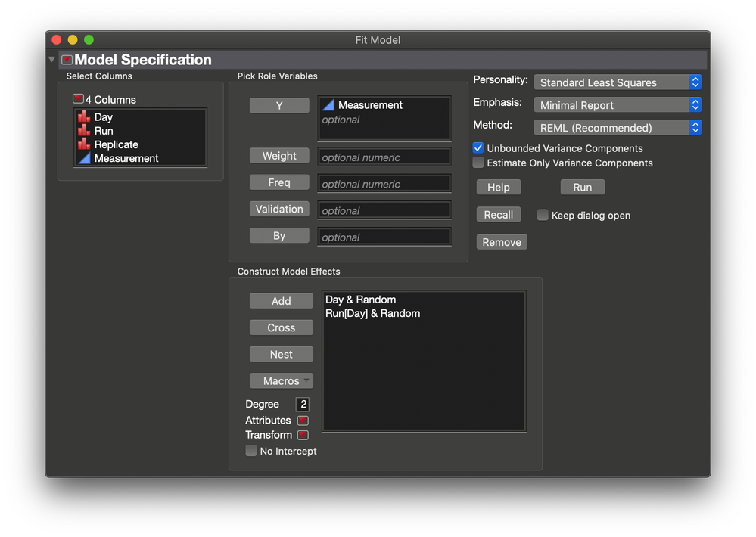Open the Method dropdown
This screenshot has height=537, width=756.
pyautogui.click(x=618, y=128)
